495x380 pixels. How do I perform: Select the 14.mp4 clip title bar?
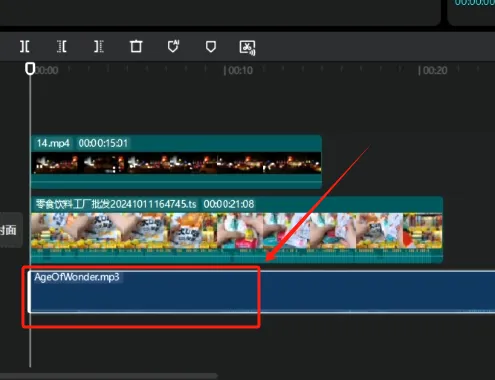[x=176, y=143]
